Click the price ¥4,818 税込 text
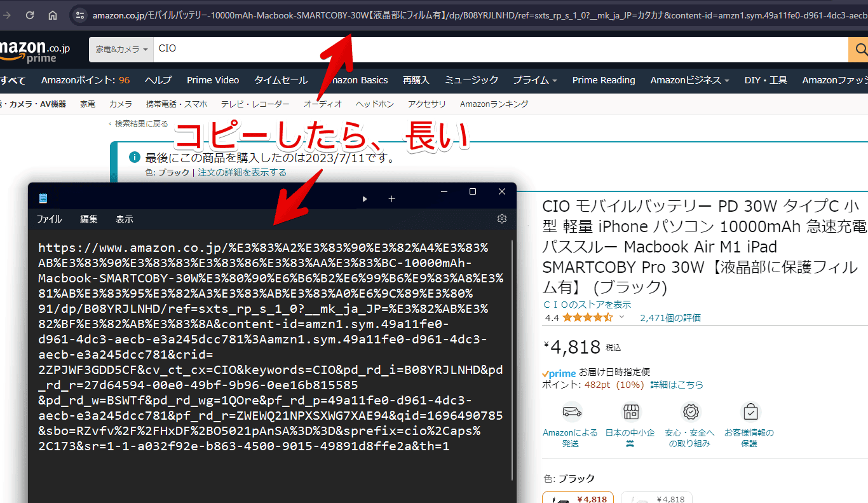868x503 pixels. [x=583, y=347]
